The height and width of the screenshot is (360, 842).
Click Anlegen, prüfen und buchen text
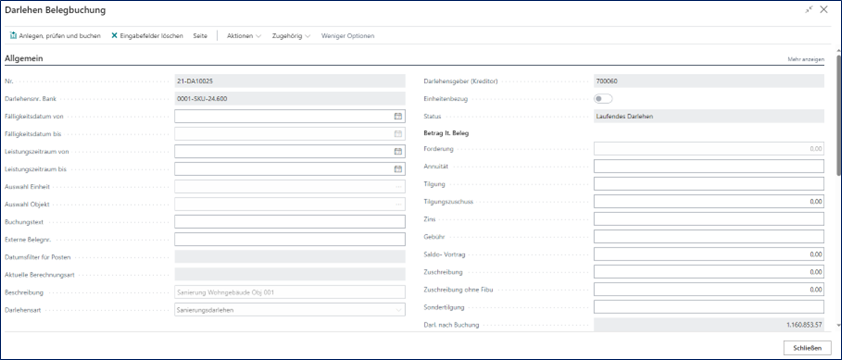[x=60, y=36]
